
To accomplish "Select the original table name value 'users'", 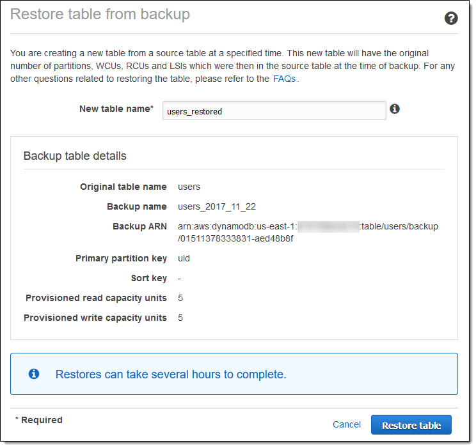I will click(x=189, y=187).
